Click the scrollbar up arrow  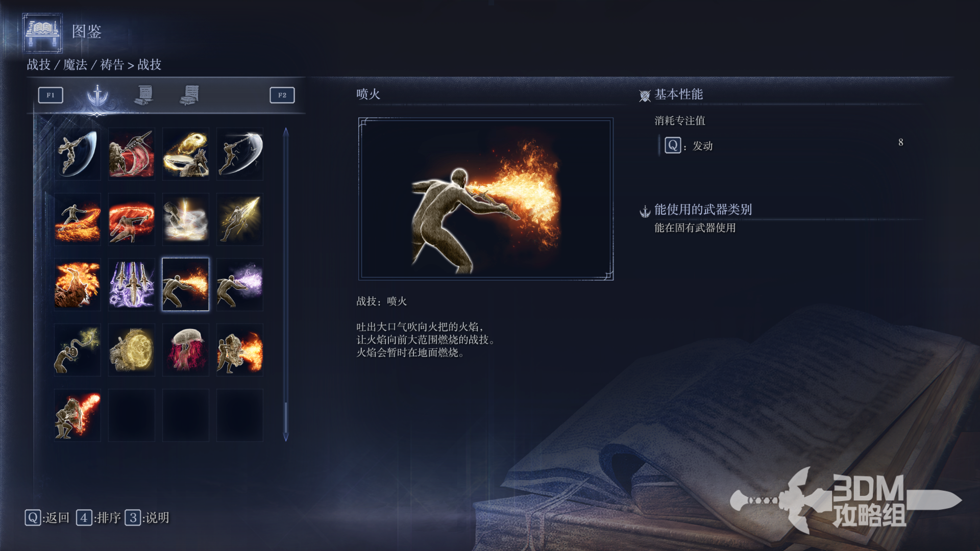tap(286, 132)
